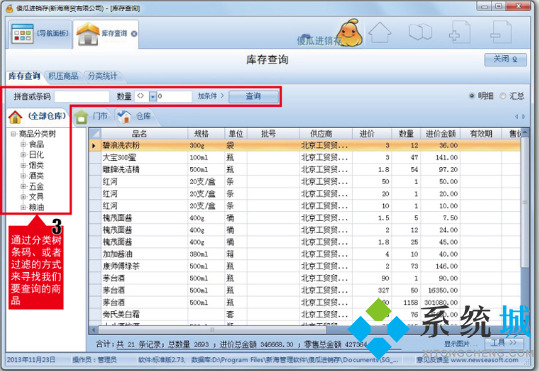
Task: Click the 商品分类树 tree label
Action: (x=37, y=134)
